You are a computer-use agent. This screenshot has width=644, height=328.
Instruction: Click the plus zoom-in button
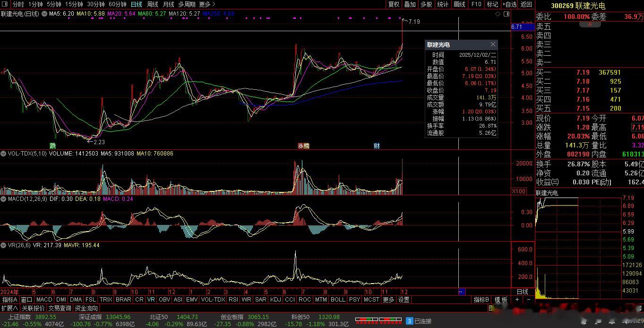(x=517, y=300)
